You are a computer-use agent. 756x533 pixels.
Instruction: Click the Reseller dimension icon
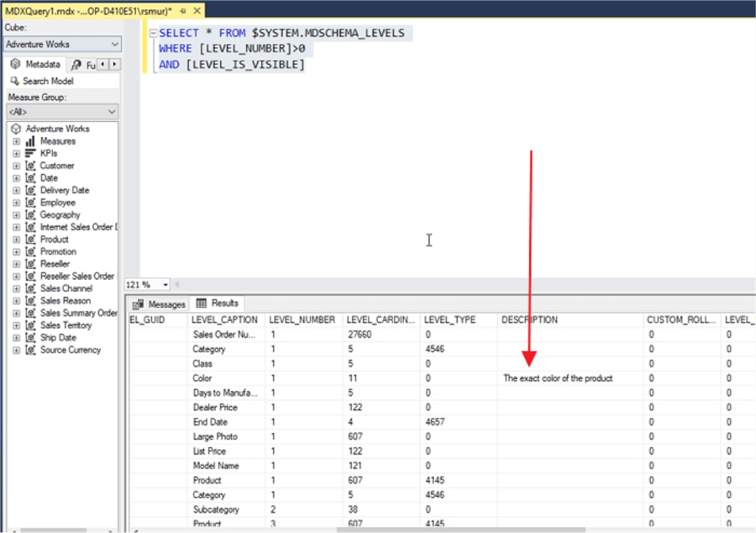tap(30, 264)
